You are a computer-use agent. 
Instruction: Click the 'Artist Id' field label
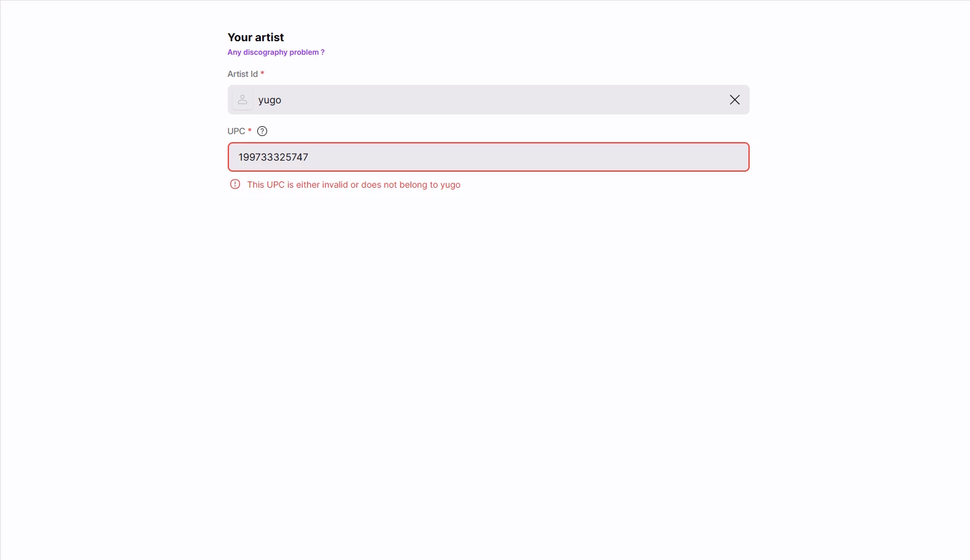(x=242, y=74)
